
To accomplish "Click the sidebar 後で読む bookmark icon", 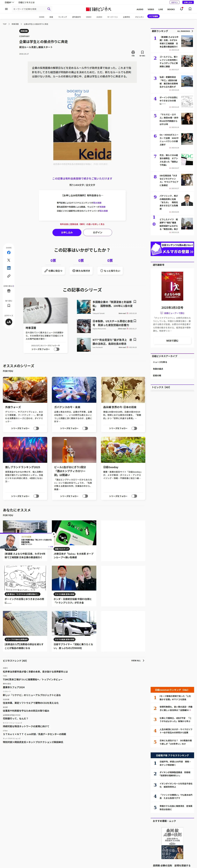I will pyautogui.click(x=9, y=306).
